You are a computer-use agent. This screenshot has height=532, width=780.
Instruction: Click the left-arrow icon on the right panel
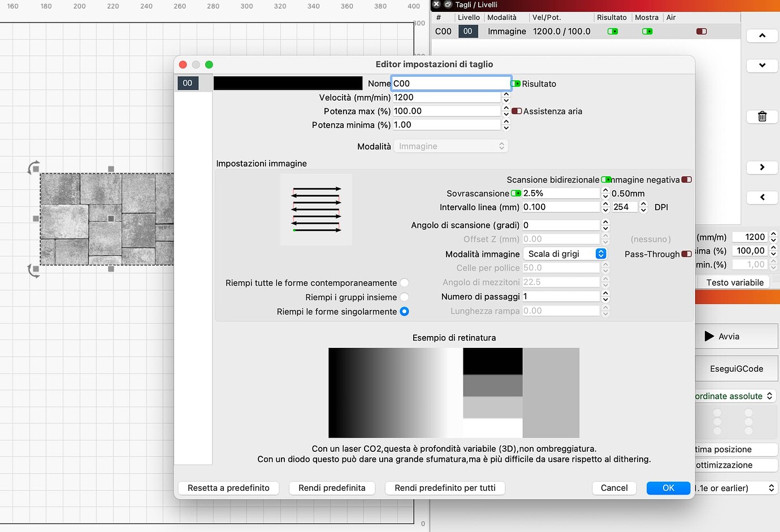[x=761, y=197]
